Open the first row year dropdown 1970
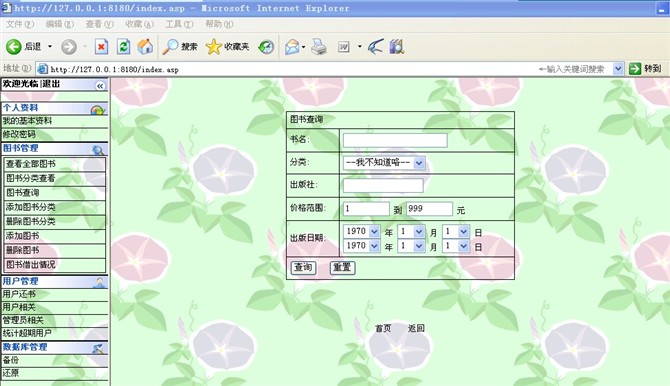The image size is (670, 386). pyautogui.click(x=361, y=232)
